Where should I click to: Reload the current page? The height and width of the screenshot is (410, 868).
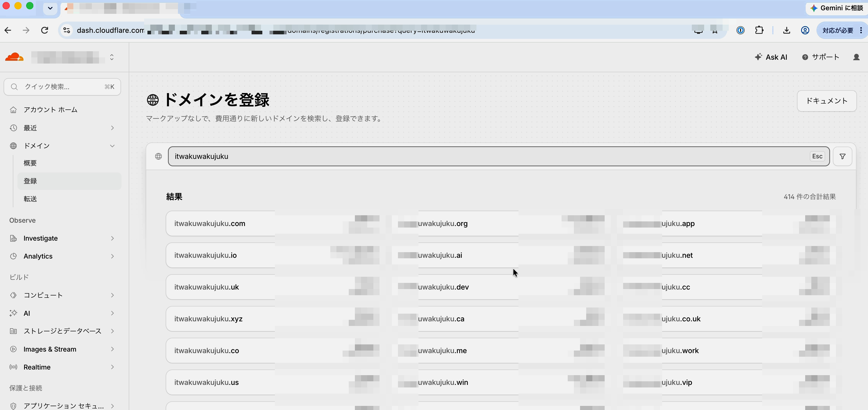tap(44, 30)
